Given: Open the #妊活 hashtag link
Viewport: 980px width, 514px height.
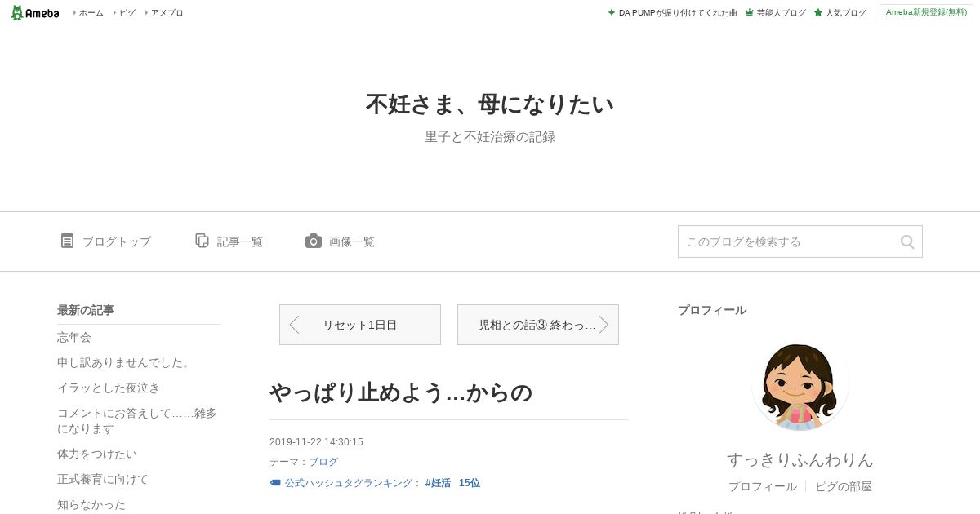Looking at the screenshot, I should [438, 483].
